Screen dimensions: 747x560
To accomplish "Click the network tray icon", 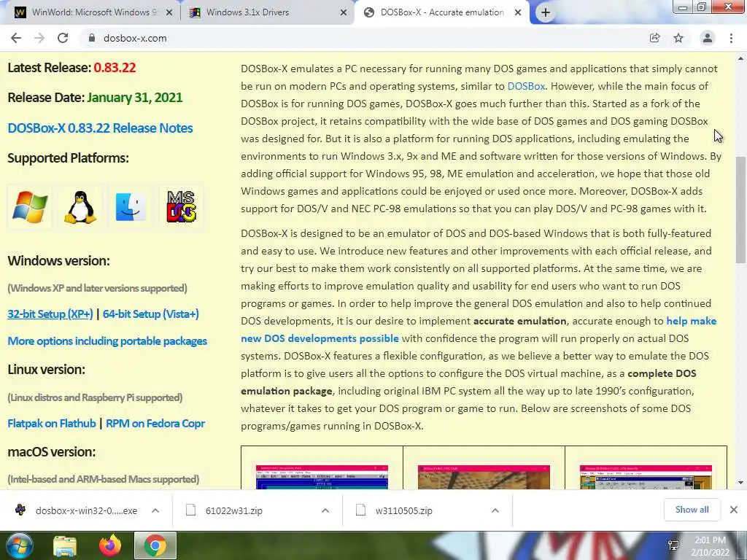I will click(673, 545).
